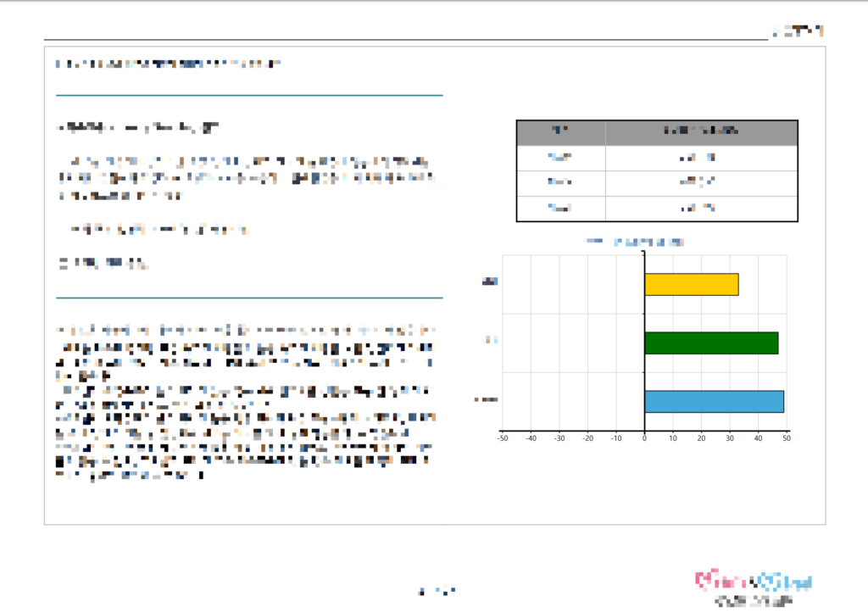Select the first data row's value cell
Viewport: 868px width, 613px height.
700,158
